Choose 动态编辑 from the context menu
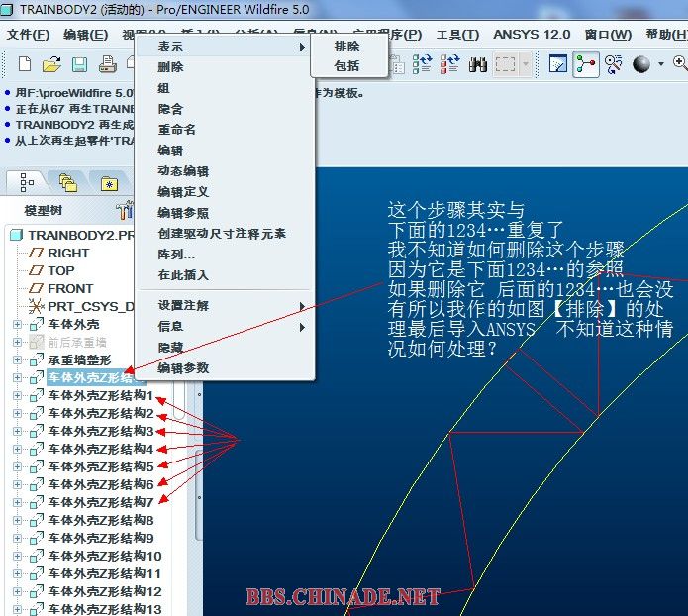Image resolution: width=688 pixels, height=616 pixels. 225,171
